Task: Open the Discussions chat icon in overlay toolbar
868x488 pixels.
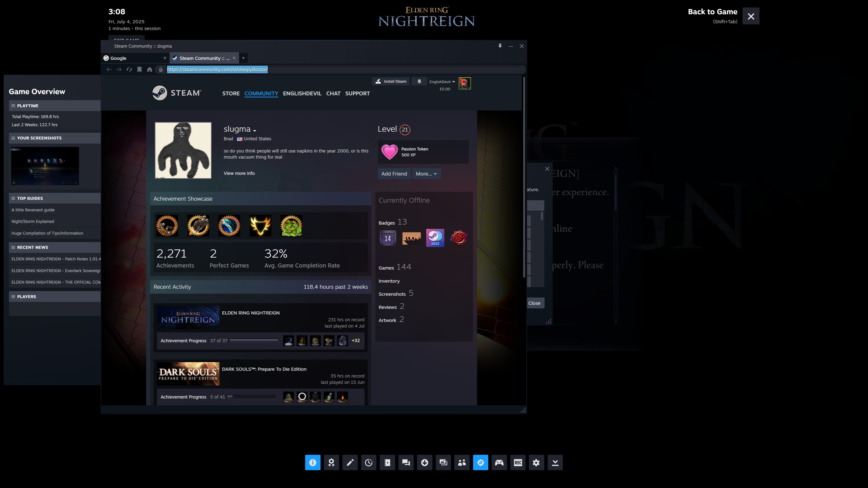Action: coord(406,462)
